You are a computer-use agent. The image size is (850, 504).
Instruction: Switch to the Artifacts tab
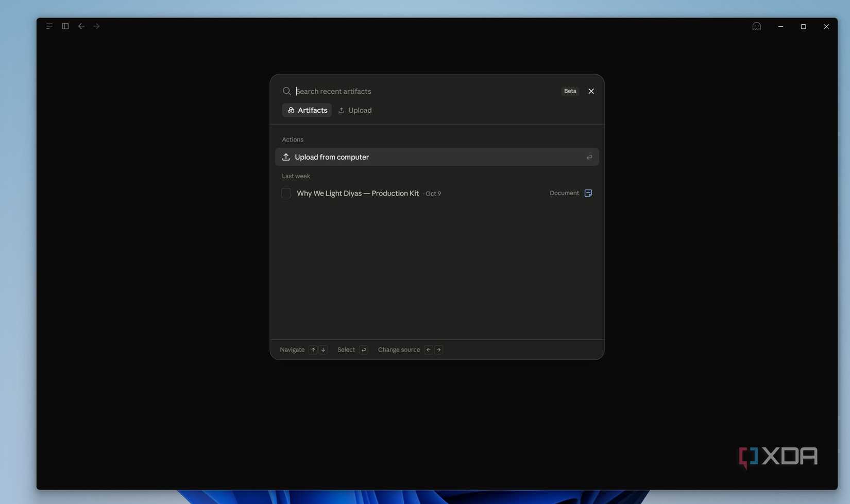coord(307,110)
